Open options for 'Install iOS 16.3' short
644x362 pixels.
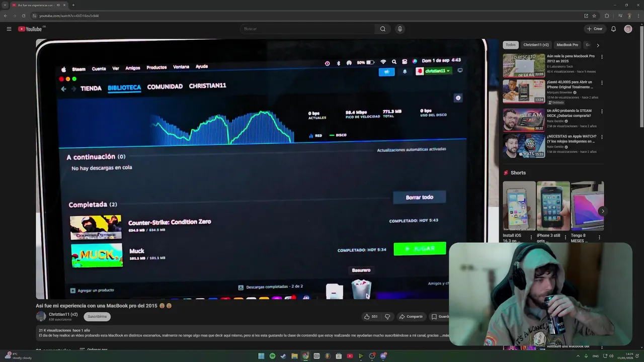(531, 237)
